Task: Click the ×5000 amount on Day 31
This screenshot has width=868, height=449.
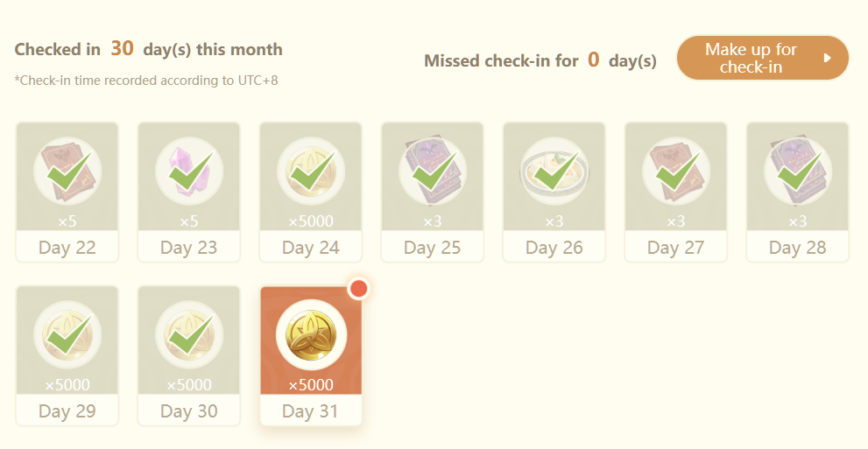Action: click(x=311, y=385)
